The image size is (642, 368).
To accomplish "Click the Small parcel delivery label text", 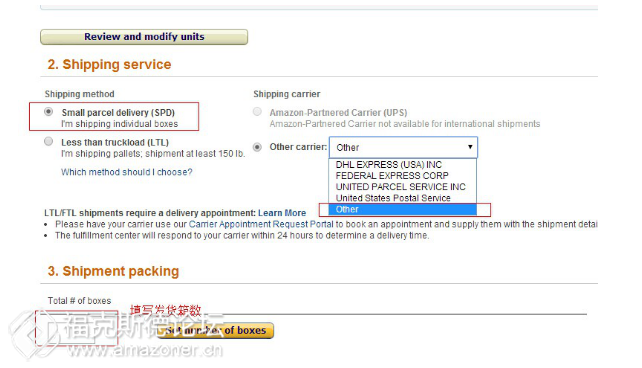I will point(118,113).
